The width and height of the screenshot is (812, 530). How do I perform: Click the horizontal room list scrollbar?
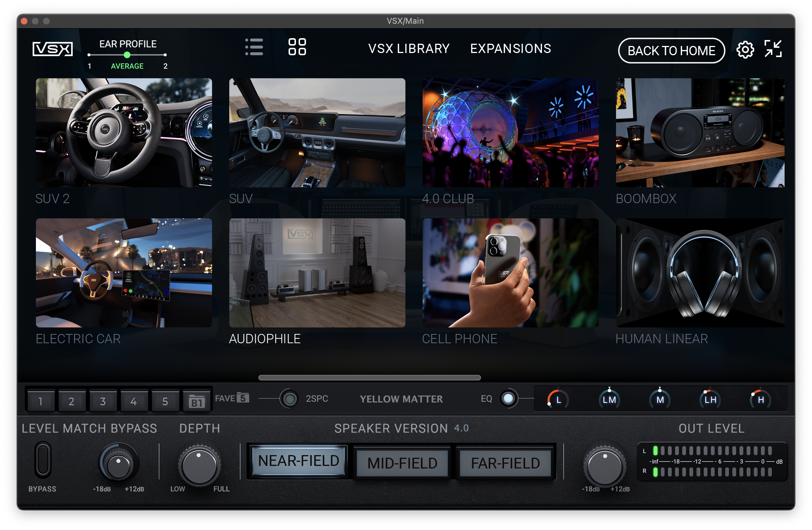click(x=370, y=378)
